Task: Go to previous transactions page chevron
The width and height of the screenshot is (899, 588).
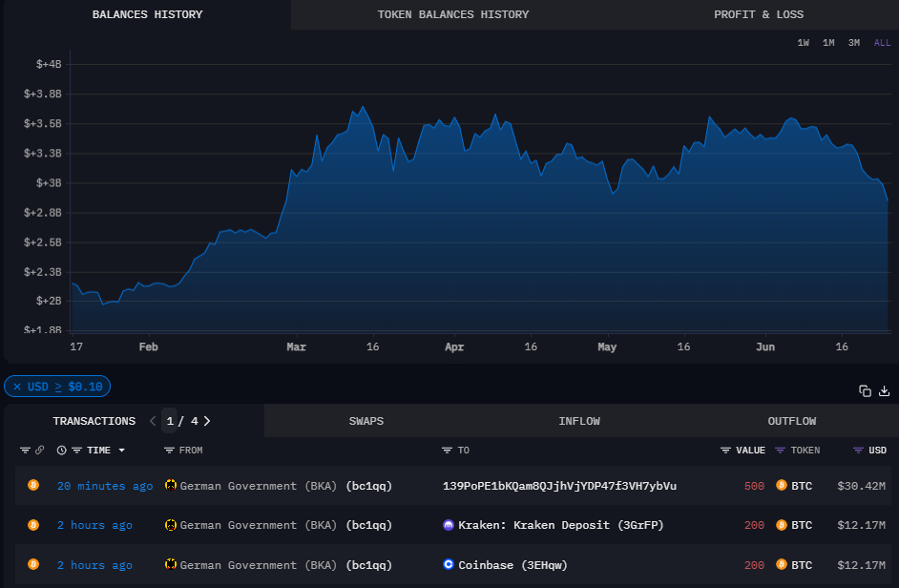Action: (153, 421)
